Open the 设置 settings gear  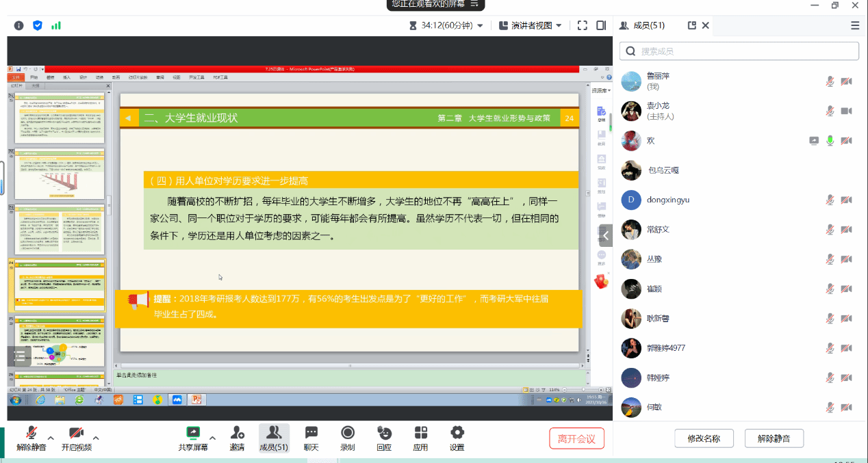[457, 433]
